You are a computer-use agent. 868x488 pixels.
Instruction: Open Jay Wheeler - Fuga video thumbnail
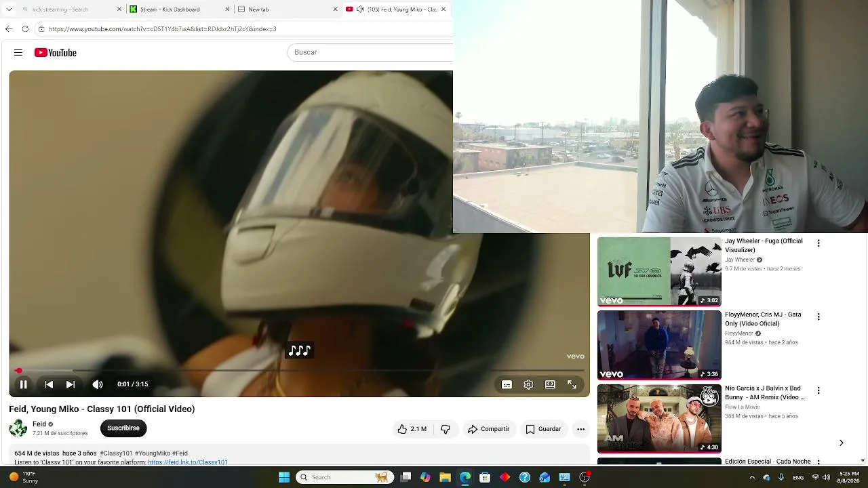659,271
